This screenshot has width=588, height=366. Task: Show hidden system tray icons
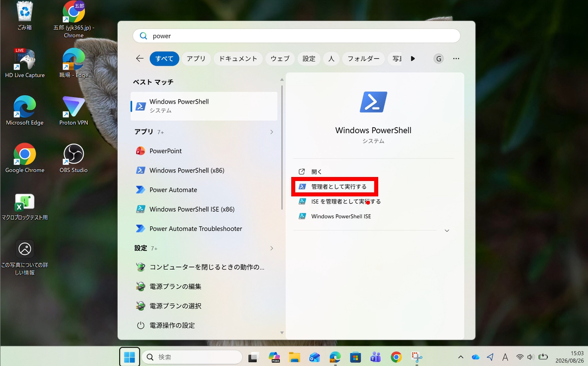(460, 357)
